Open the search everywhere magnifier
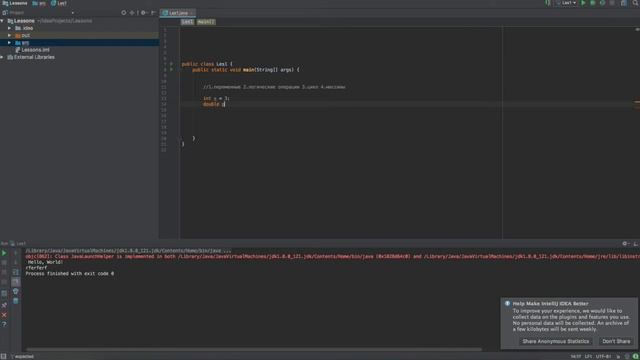 tap(636, 3)
